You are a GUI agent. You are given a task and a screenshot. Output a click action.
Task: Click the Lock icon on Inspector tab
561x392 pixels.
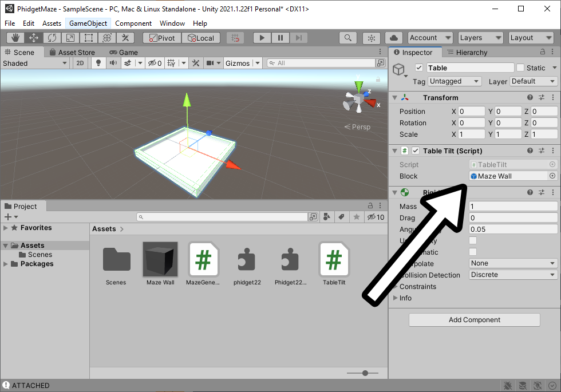pyautogui.click(x=543, y=52)
